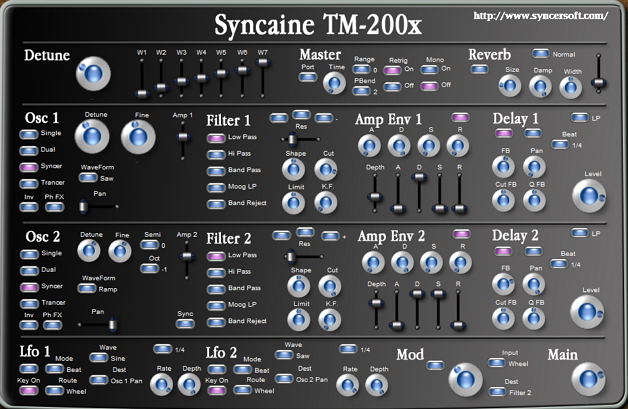Click the Osc 1 Fine knob
This screenshot has height=409, width=628.
(138, 137)
